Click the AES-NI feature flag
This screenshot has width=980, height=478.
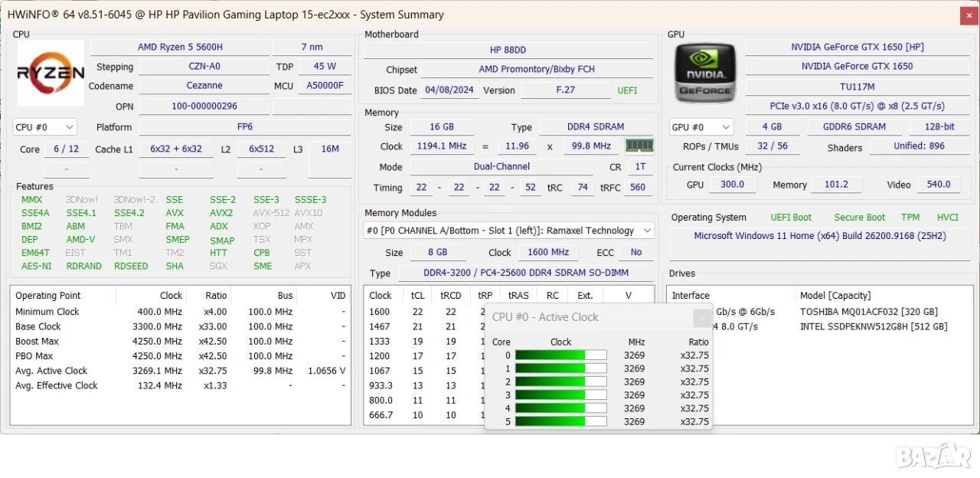pyautogui.click(x=36, y=266)
